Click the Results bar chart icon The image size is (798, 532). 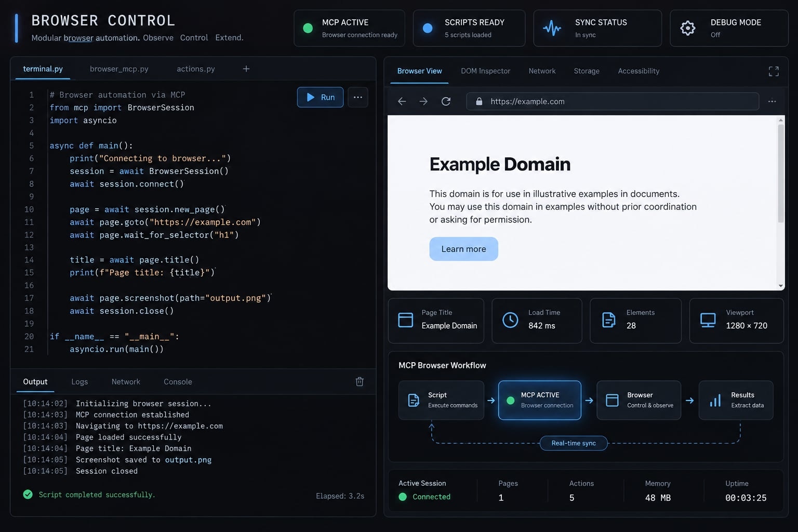click(x=715, y=400)
